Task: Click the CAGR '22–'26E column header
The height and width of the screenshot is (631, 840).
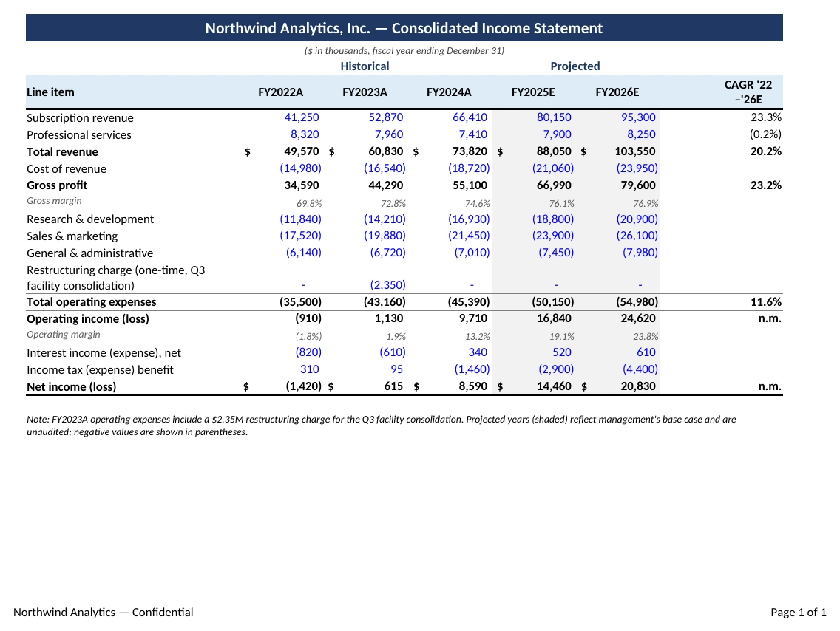Action: 748,92
